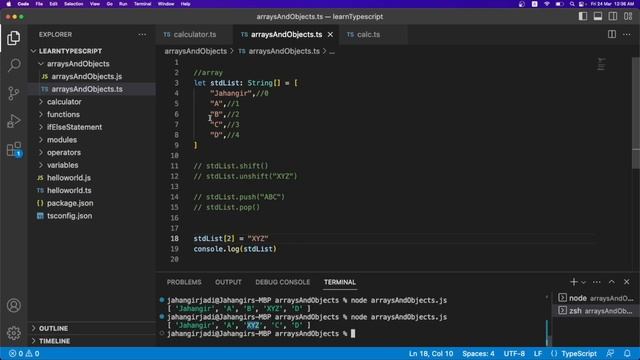Split the editor to the right

[611, 34]
